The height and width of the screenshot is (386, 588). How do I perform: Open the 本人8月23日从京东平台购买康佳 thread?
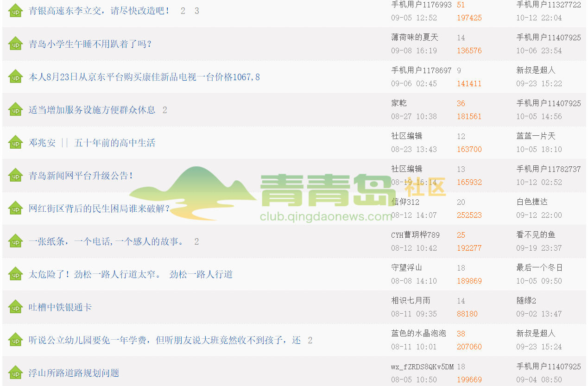pyautogui.click(x=144, y=77)
